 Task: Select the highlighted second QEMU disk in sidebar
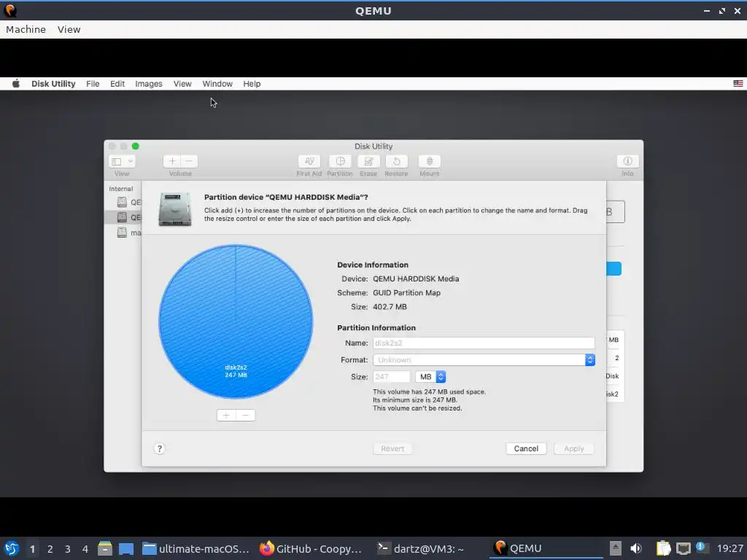[x=123, y=217]
